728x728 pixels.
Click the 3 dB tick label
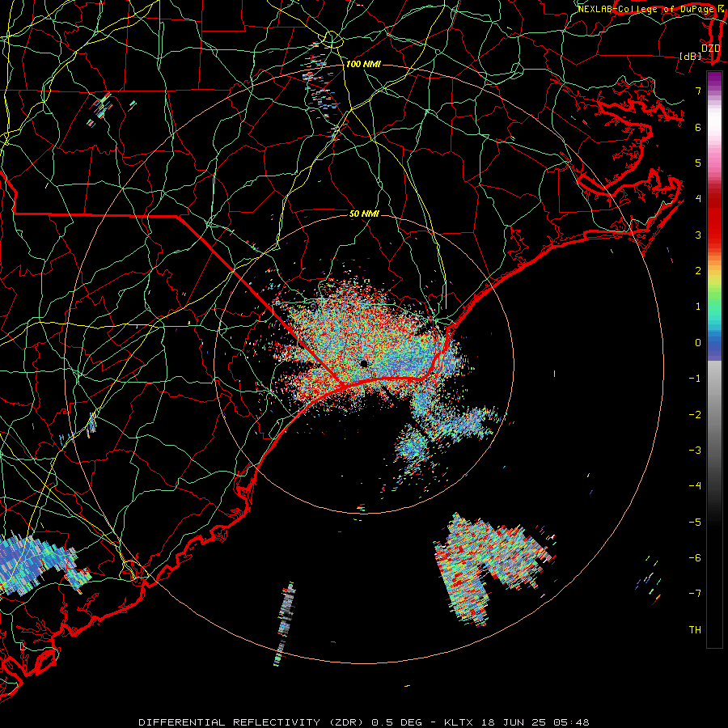698,235
